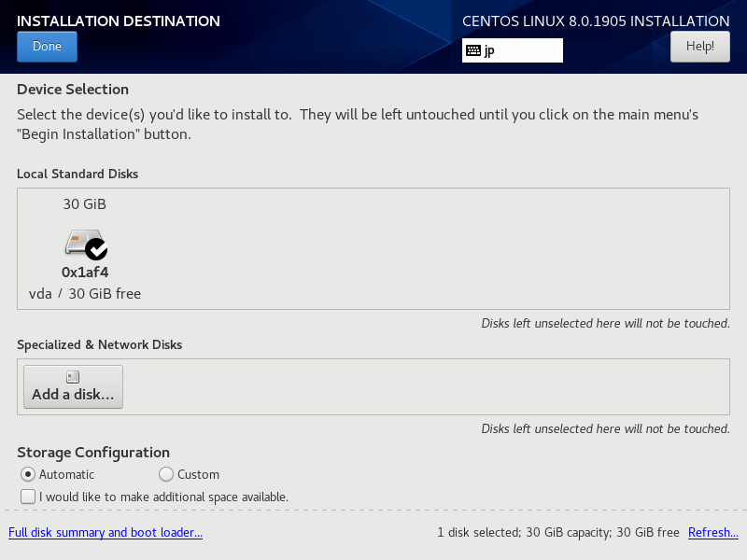Open Full disk summary and boot loader link

click(106, 532)
